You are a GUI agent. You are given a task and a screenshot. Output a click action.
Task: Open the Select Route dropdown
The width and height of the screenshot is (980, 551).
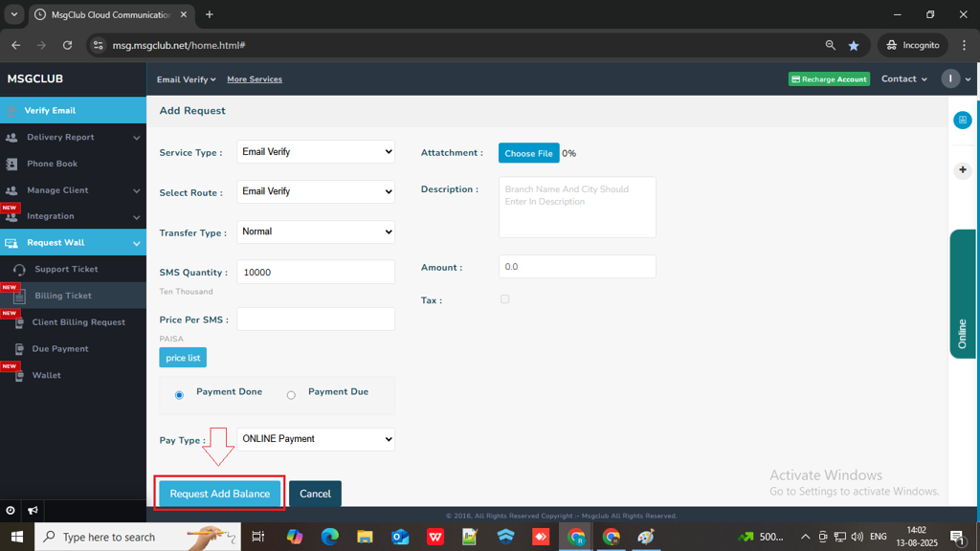tap(316, 191)
